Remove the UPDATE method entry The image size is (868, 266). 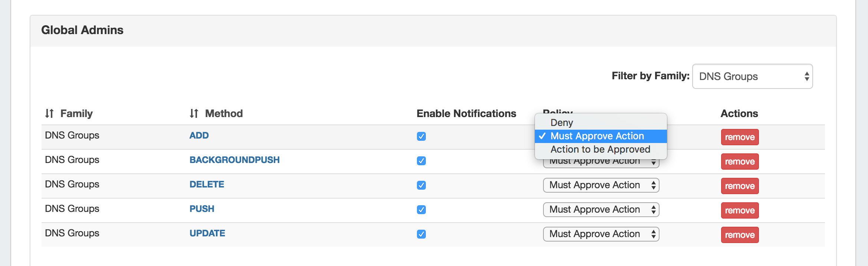(x=740, y=235)
